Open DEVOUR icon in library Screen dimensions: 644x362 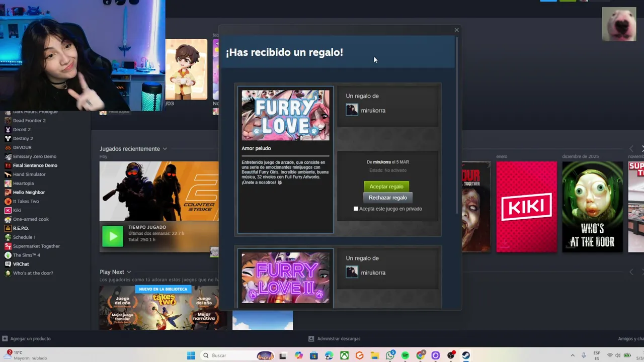tap(8, 147)
